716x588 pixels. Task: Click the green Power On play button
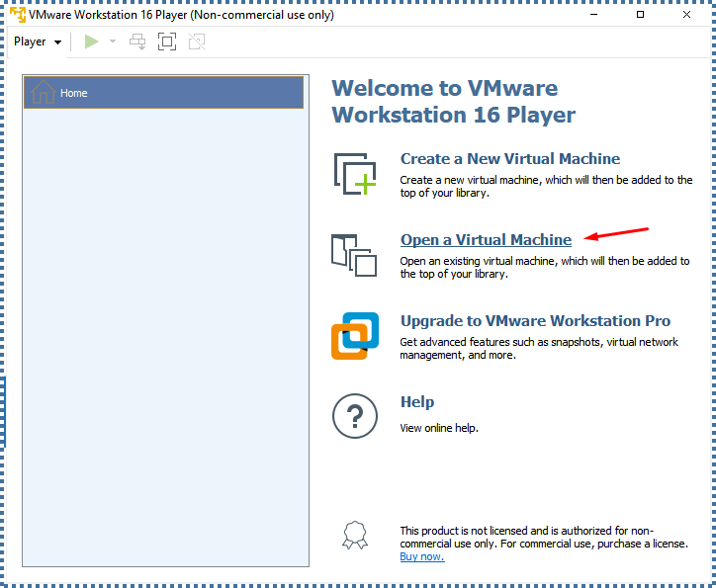pos(91,42)
